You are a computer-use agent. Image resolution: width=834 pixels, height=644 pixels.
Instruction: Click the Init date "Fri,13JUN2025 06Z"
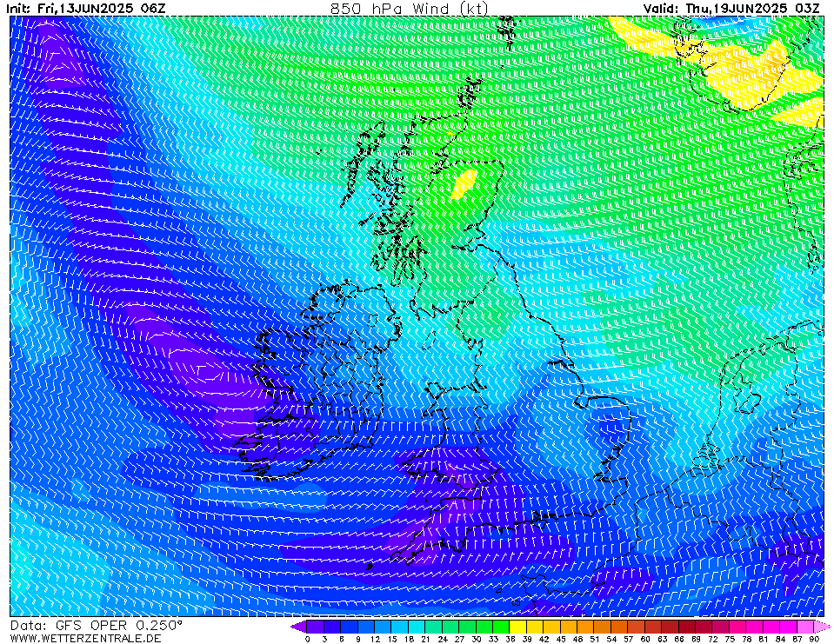coord(102,9)
